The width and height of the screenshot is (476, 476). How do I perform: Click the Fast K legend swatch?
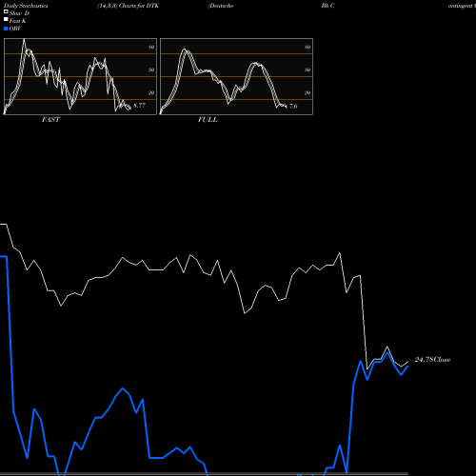coord(6,19)
